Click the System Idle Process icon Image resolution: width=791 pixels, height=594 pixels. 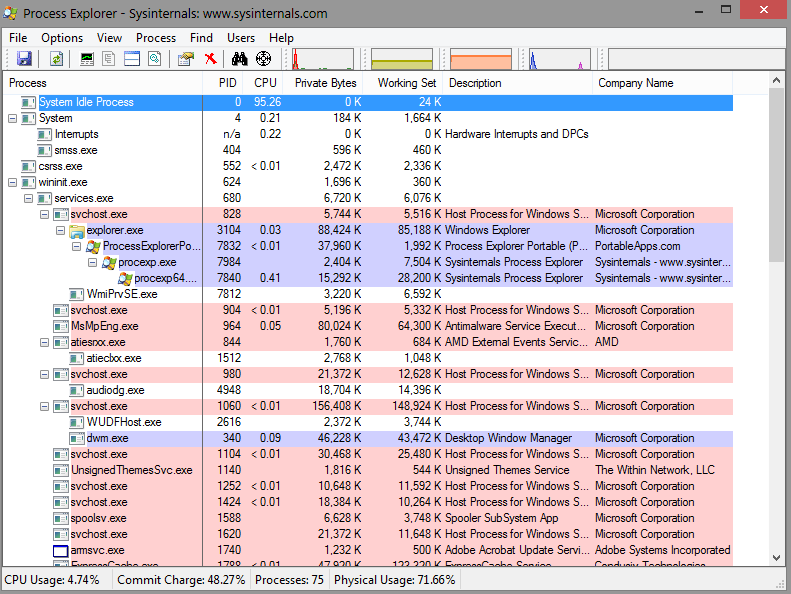click(28, 102)
